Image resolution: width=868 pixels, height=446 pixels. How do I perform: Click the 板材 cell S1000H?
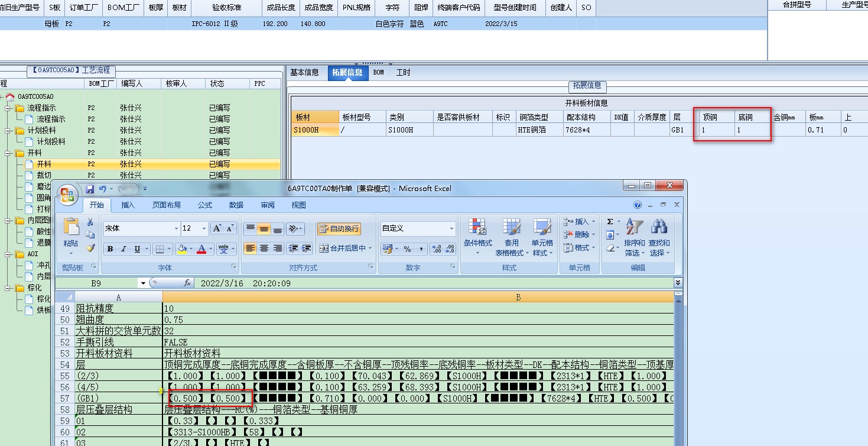(315, 130)
